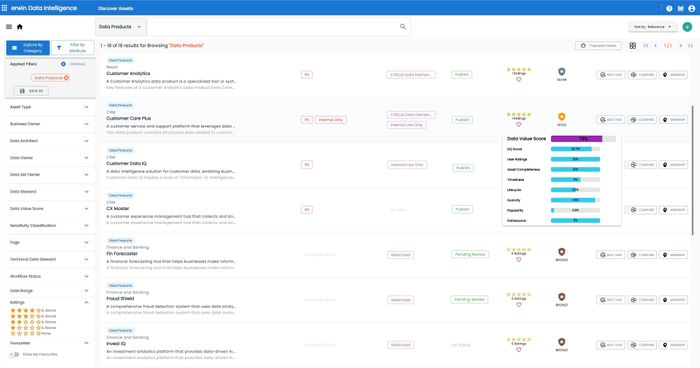Expand the Data Value Score filter
The image size is (700, 368).
(x=50, y=209)
